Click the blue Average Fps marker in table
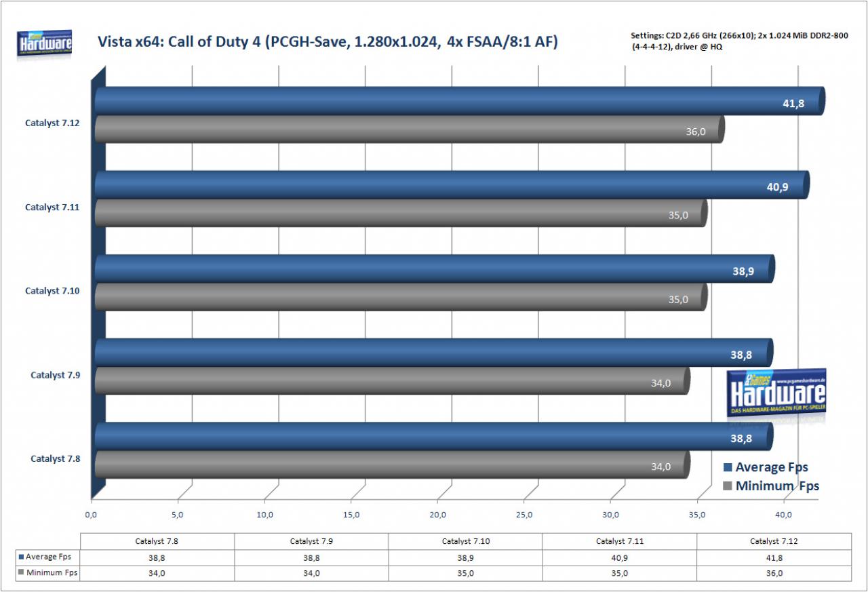 click(x=22, y=557)
